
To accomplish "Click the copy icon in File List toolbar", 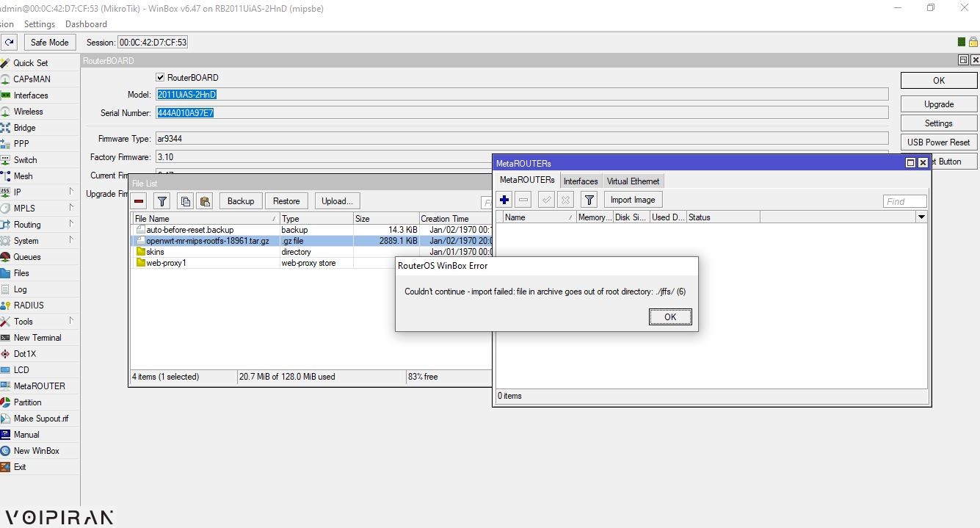I will pyautogui.click(x=185, y=201).
